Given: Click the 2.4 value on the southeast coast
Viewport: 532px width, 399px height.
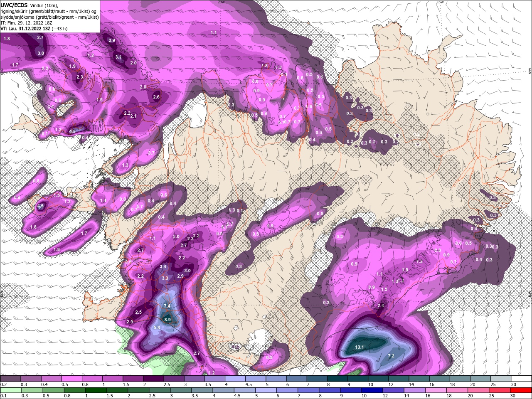Looking at the screenshot, I should (x=380, y=305).
